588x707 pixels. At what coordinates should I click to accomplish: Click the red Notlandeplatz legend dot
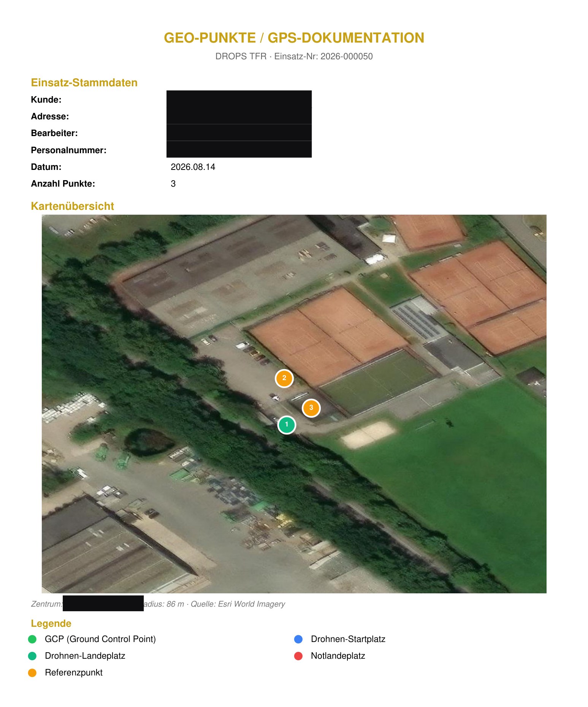(x=298, y=656)
